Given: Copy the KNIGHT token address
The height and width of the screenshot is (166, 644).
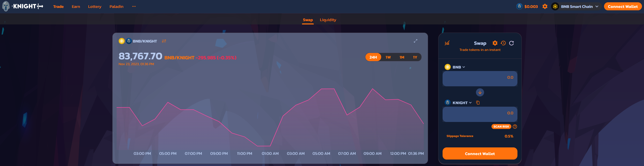Looking at the screenshot, I should (x=478, y=103).
